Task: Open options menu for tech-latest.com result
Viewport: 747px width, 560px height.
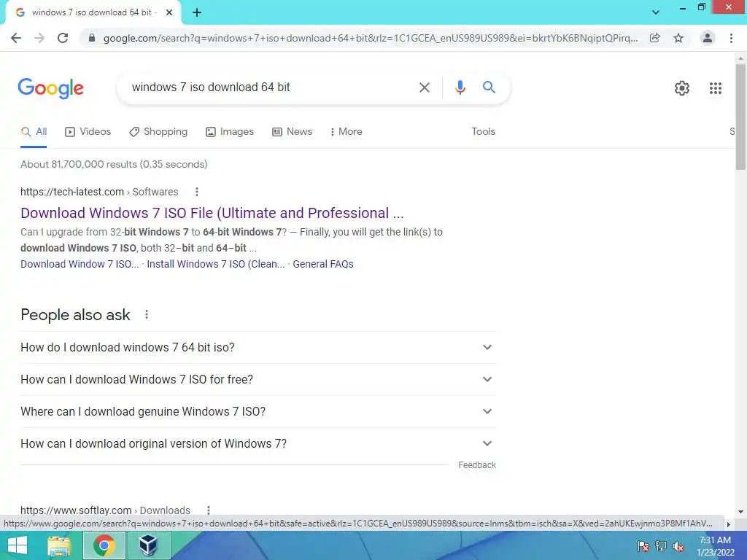Action: pyautogui.click(x=197, y=192)
